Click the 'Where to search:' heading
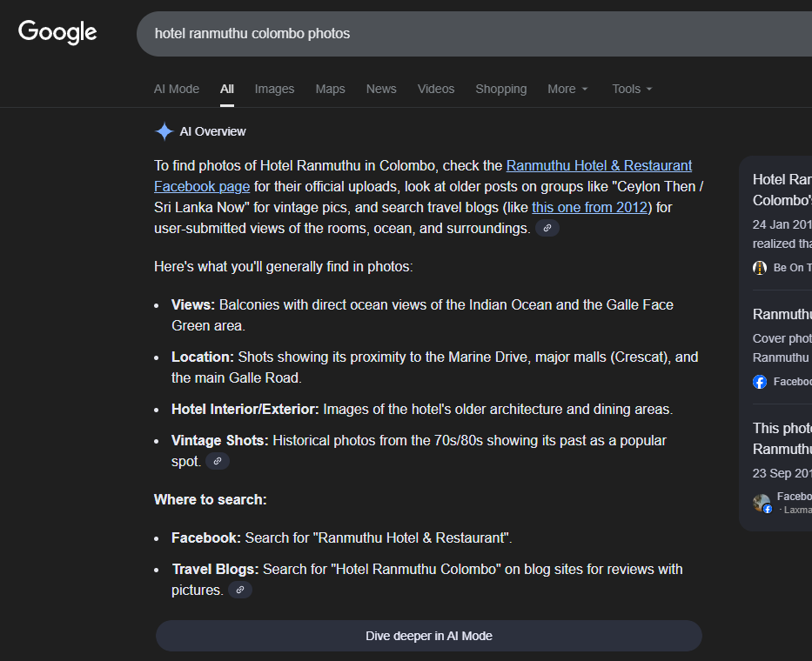Viewport: 812px width, 661px height. 211,499
